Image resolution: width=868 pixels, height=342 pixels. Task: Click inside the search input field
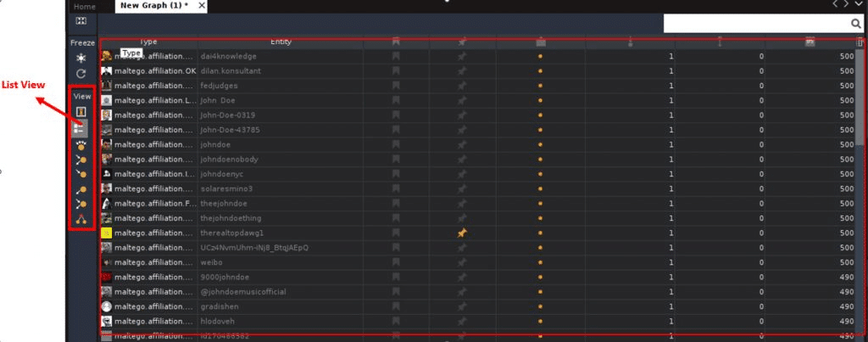coord(757,23)
